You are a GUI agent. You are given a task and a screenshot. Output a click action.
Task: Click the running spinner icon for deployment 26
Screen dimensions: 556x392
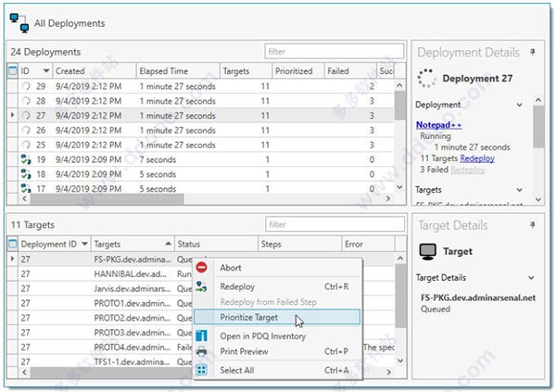coord(26,130)
